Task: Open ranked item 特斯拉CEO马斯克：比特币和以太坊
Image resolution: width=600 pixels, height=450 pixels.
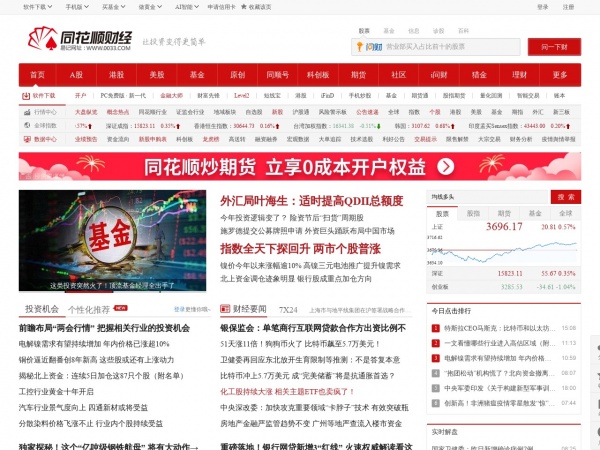Action: (x=499, y=328)
